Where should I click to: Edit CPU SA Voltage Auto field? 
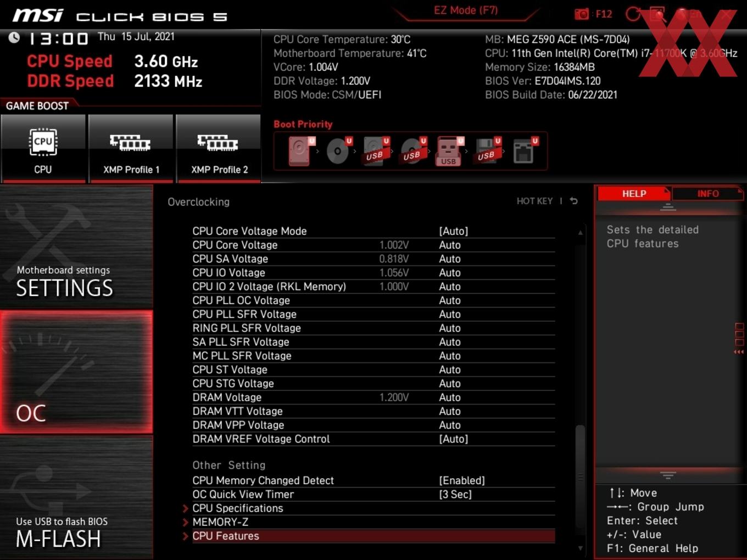(x=450, y=259)
